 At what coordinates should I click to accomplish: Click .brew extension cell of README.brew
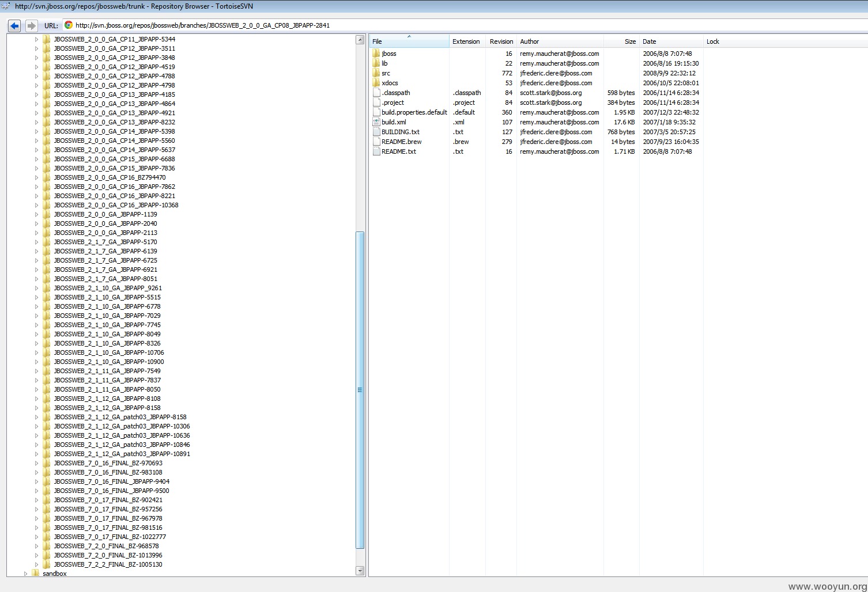tap(461, 142)
